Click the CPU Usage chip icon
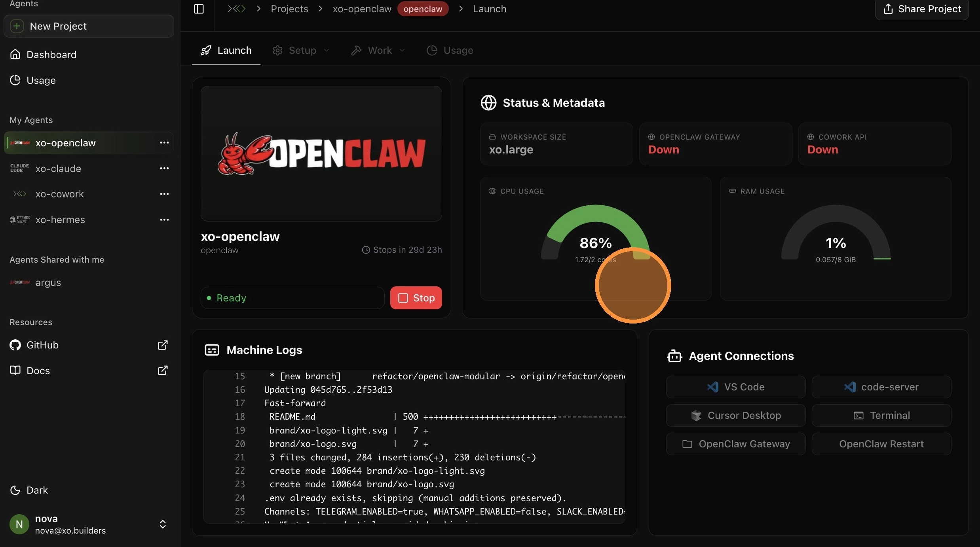This screenshot has width=980, height=547. point(492,191)
